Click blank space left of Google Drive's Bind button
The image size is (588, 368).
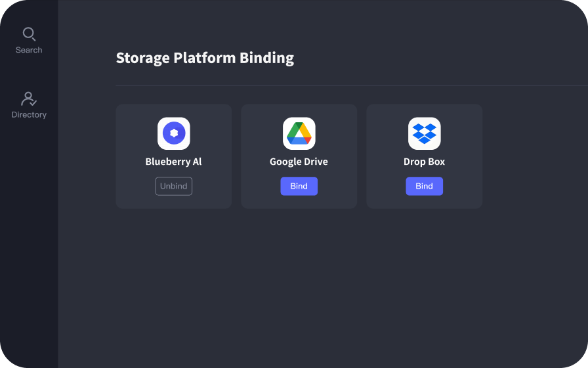pos(261,186)
